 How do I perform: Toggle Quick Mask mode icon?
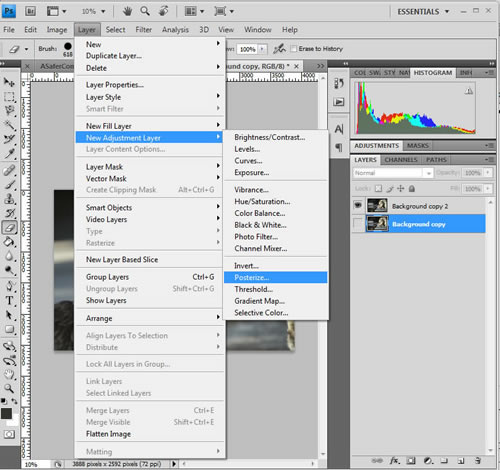(x=9, y=434)
